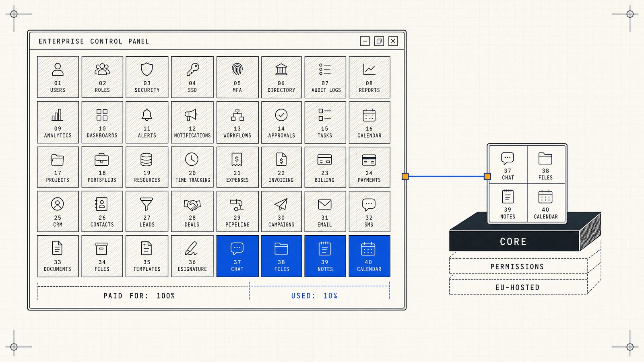Screen dimensions: 644x362
Task: Click the 11 Alerts bell tile
Action: [147, 122]
